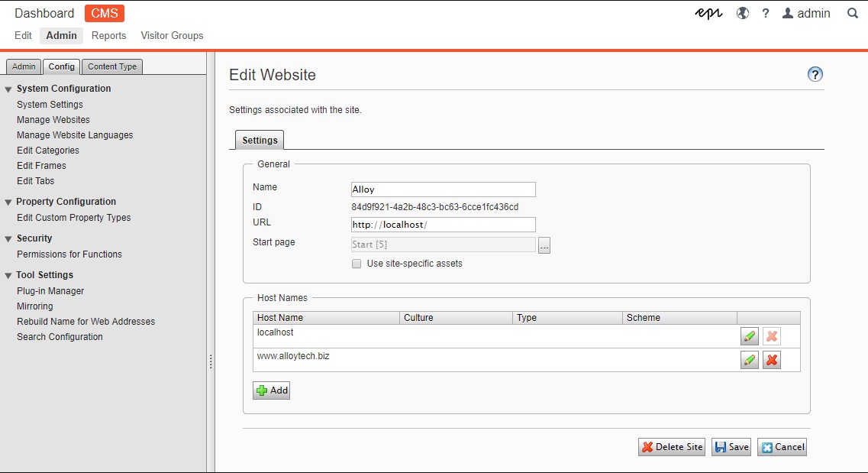Screen dimensions: 868x473
Task: Click the blue help icon beside Edit Website
Action: pos(815,74)
